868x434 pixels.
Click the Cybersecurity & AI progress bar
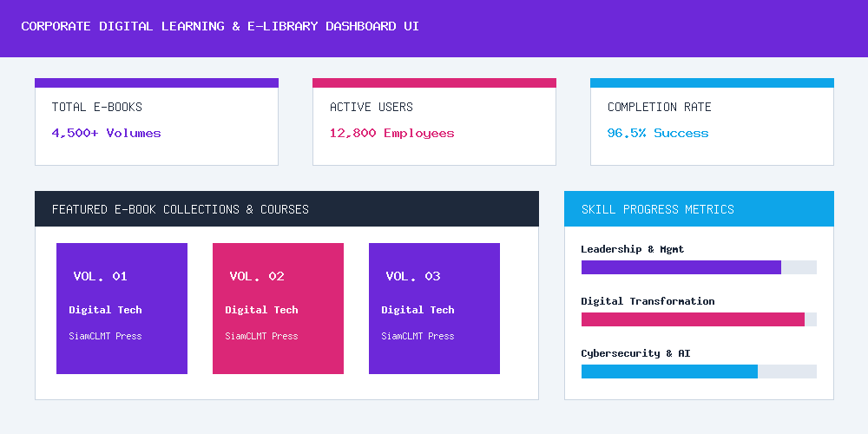699,372
